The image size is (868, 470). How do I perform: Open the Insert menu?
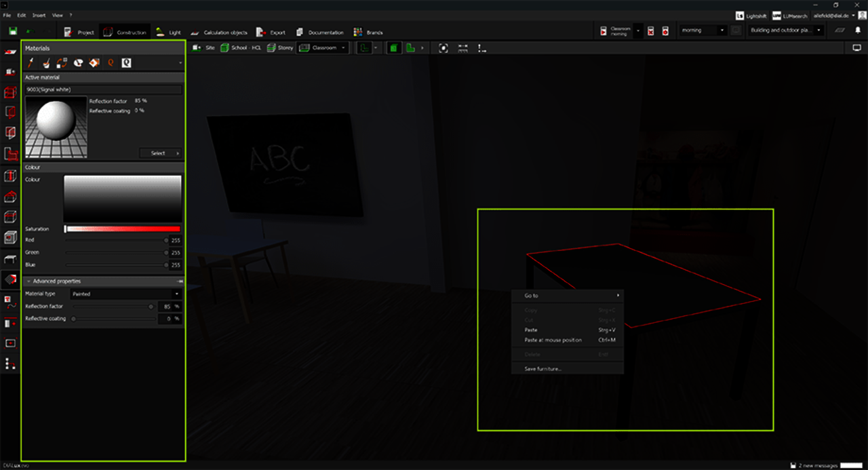[39, 15]
